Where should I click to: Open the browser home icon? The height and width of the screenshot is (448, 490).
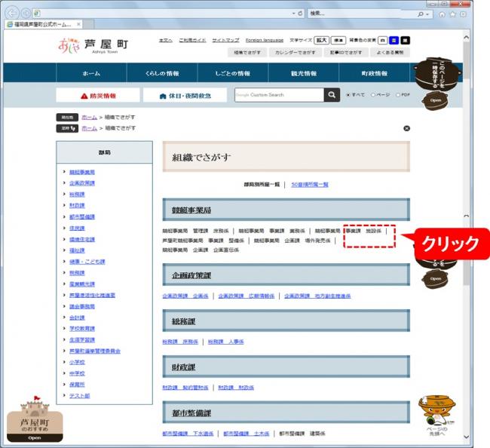(x=443, y=14)
